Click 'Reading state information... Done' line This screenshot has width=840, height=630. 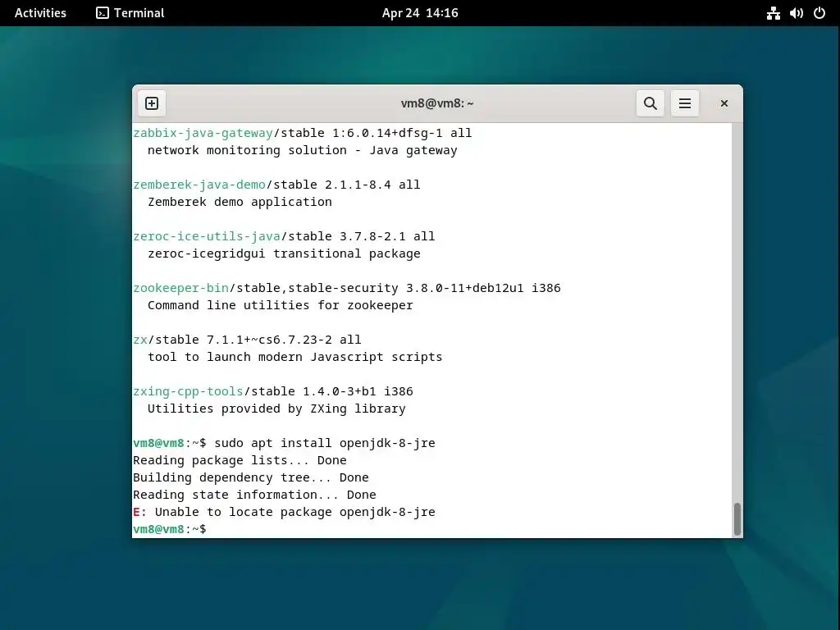(254, 495)
